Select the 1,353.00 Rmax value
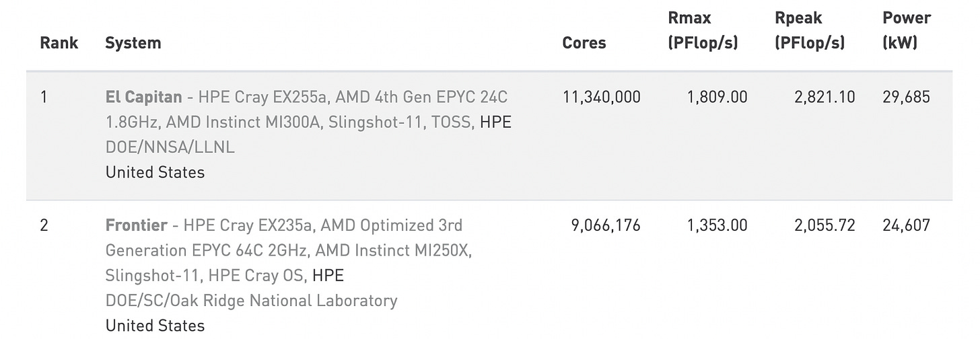 pyautogui.click(x=717, y=225)
